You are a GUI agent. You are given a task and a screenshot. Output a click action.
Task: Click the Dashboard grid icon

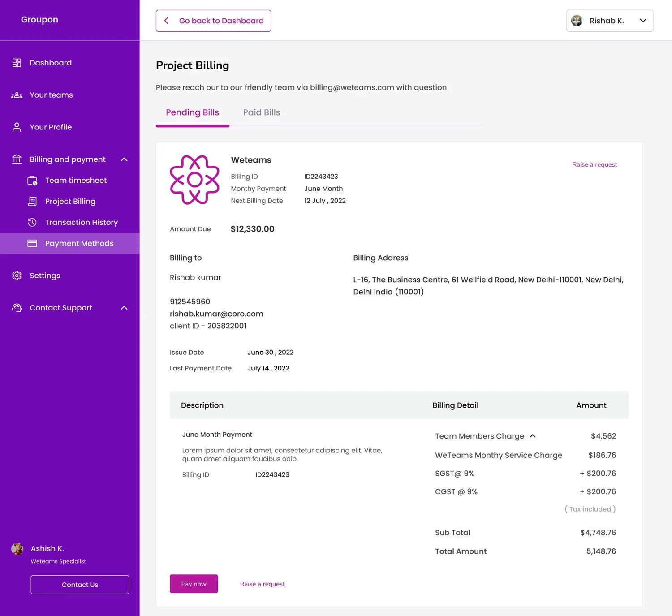click(17, 63)
